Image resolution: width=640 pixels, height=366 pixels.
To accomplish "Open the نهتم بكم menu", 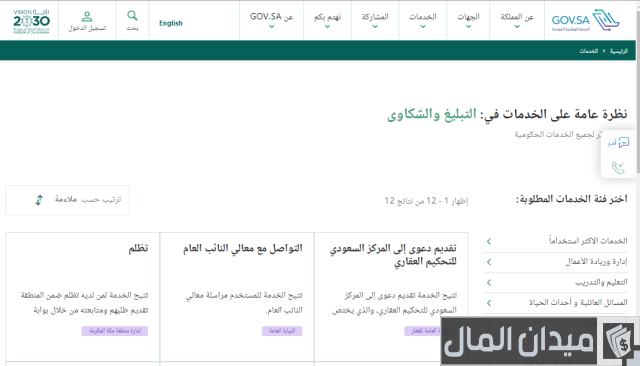I will click(327, 17).
